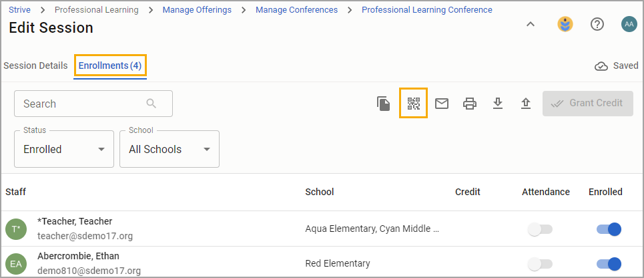Switch to the Session Details tab
The height and width of the screenshot is (278, 644).
point(35,65)
